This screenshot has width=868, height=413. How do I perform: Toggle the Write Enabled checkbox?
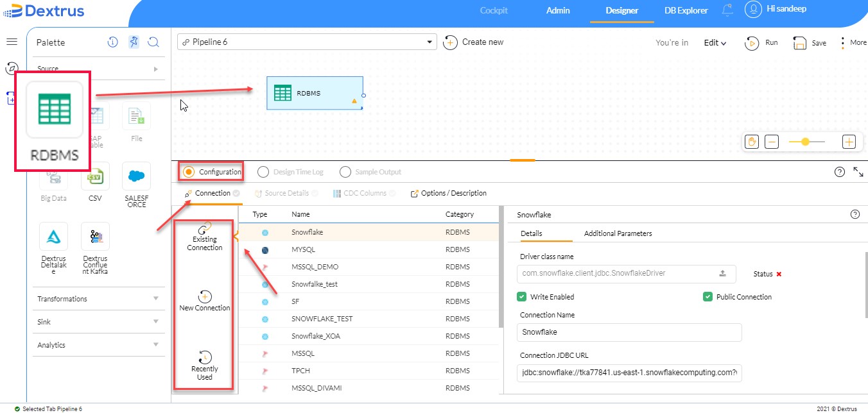coord(522,297)
